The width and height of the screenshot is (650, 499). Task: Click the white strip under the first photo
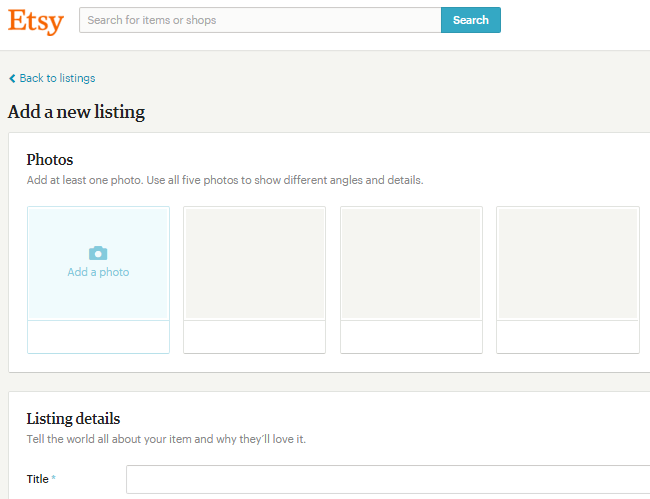98,337
